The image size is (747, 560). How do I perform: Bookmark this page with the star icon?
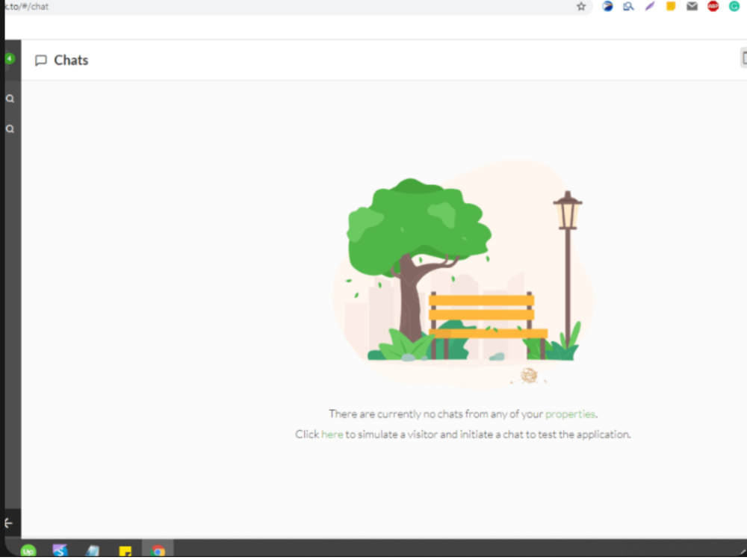coord(581,7)
